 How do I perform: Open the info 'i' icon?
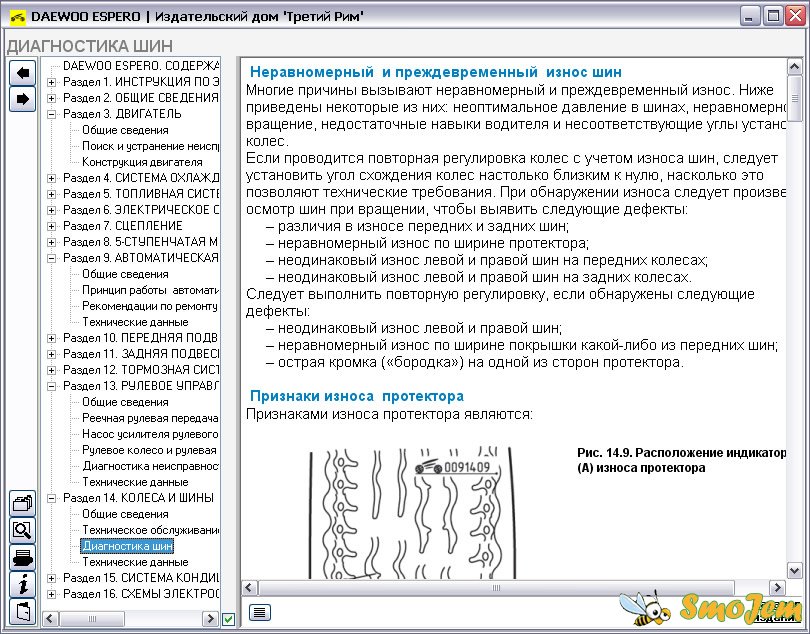(22, 584)
